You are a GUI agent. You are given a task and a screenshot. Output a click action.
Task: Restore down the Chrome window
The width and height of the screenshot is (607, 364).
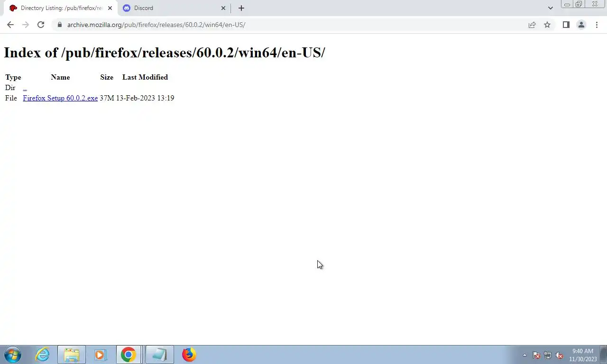tap(579, 4)
